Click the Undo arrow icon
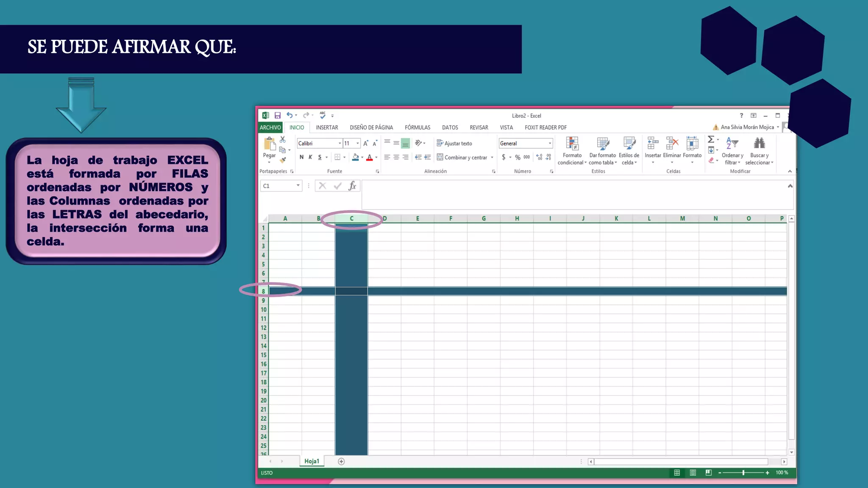 289,115
